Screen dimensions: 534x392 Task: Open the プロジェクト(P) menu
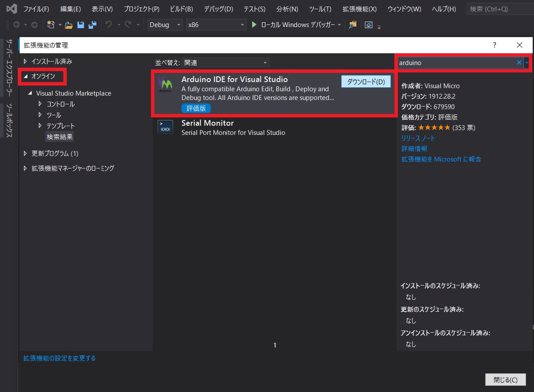tap(141, 9)
